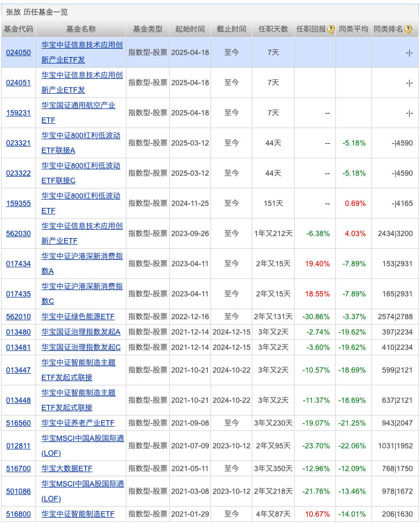Click the 3年又350天 tenure cell
420x523 pixels.
click(x=273, y=468)
